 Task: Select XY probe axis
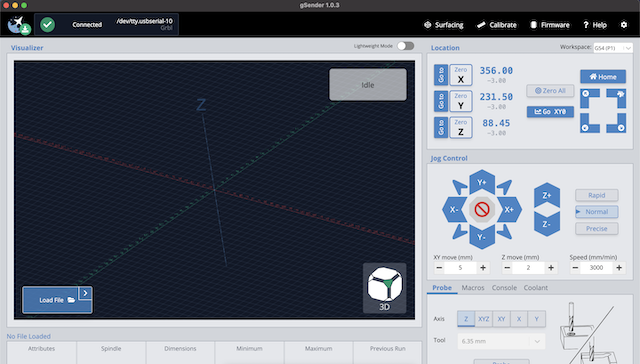501,319
